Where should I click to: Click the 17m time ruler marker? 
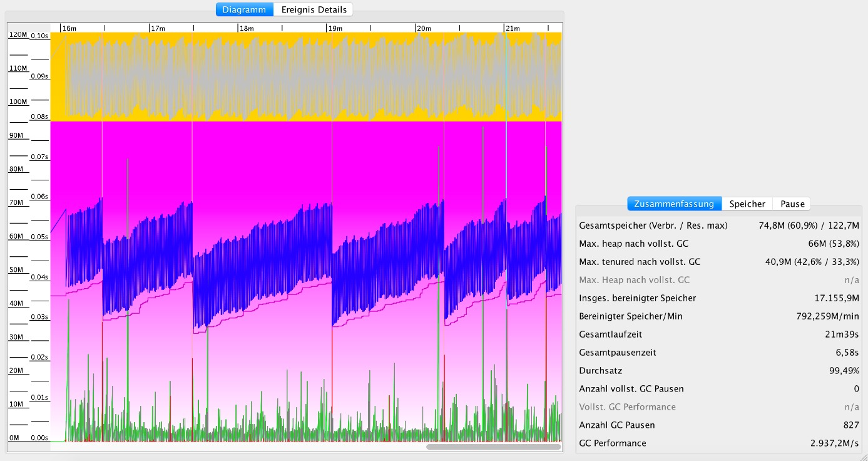click(158, 28)
